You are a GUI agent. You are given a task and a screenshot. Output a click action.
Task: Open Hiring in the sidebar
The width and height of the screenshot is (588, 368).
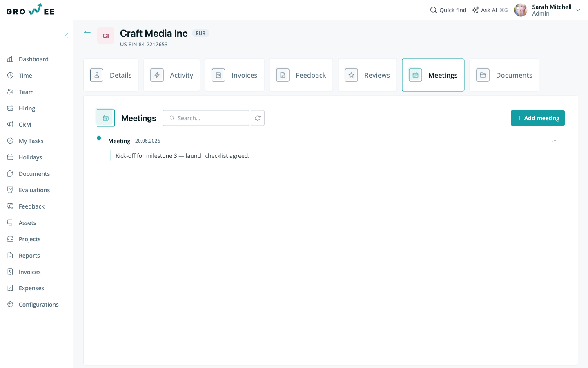pos(27,108)
